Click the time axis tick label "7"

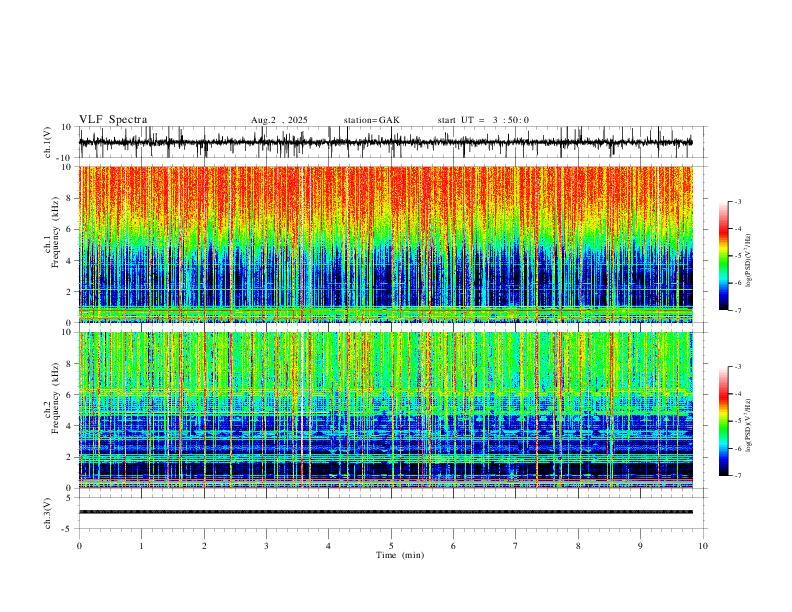(x=516, y=546)
